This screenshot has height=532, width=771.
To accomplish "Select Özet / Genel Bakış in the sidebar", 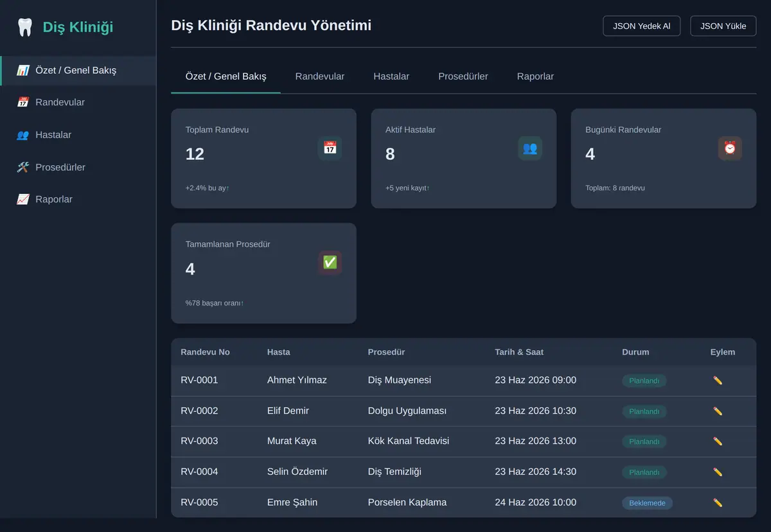I will pos(78,71).
